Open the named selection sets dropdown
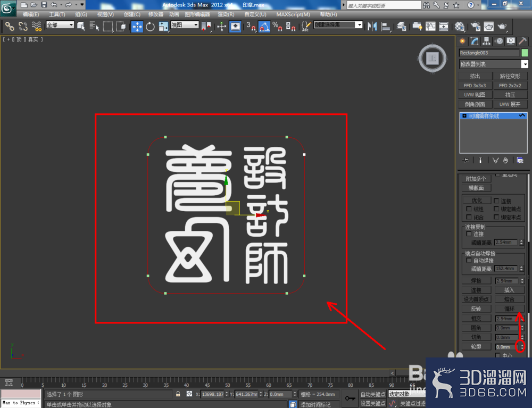 point(359,25)
